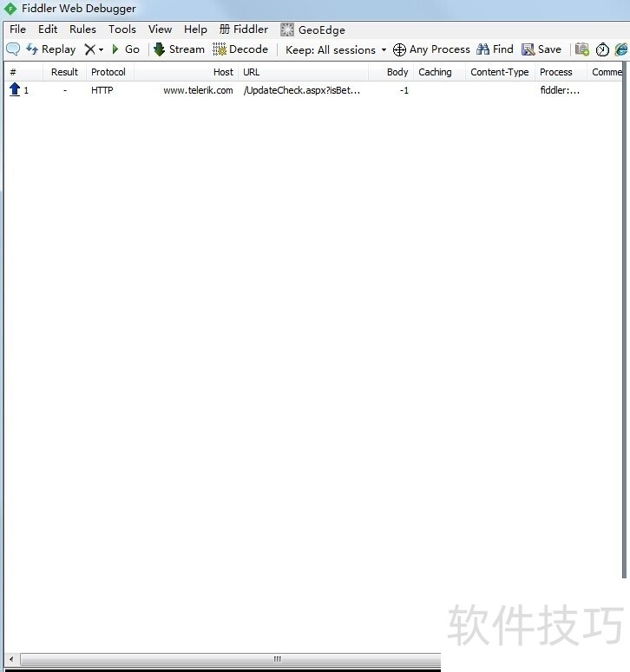Sort by Body column header
630x672 pixels.
391,72
